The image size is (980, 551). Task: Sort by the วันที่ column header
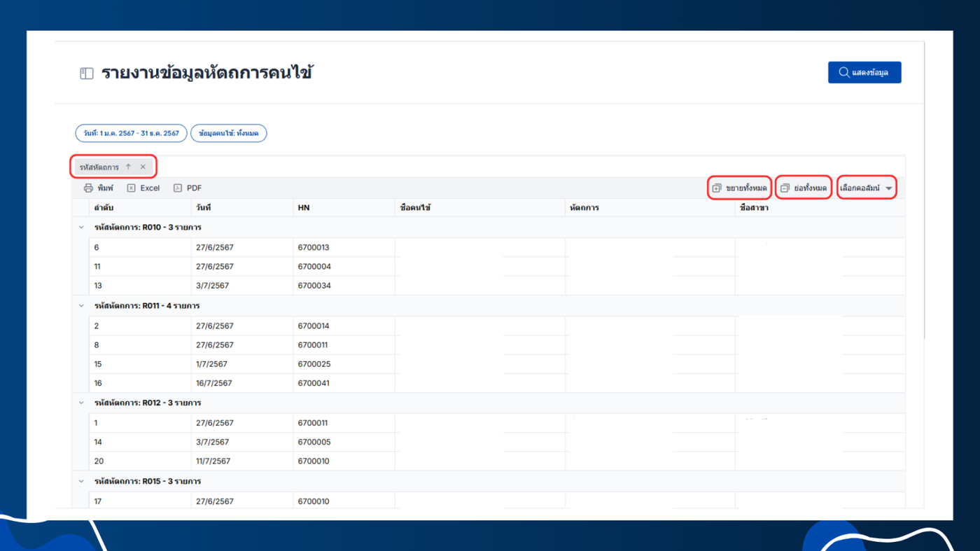tap(242, 208)
